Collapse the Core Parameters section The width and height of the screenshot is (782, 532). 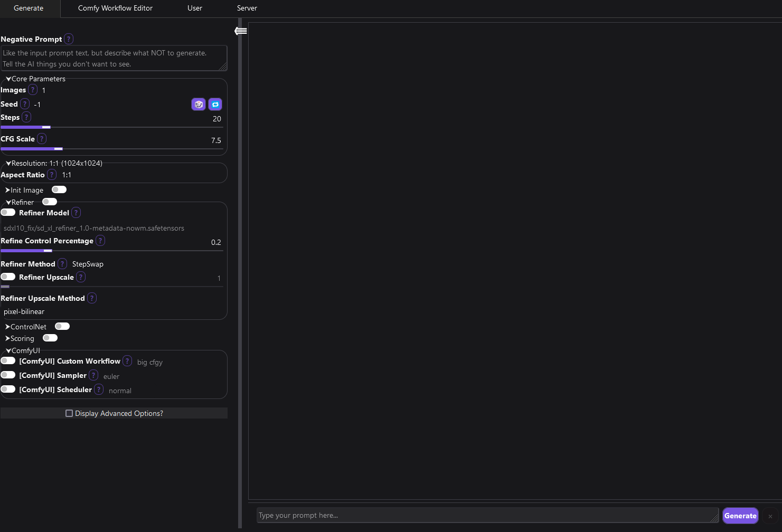tap(35, 78)
